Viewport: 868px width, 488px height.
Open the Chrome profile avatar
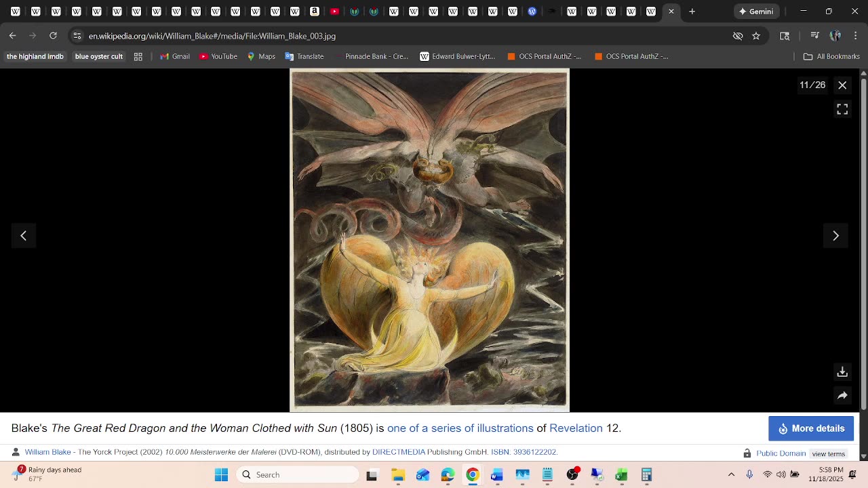835,36
